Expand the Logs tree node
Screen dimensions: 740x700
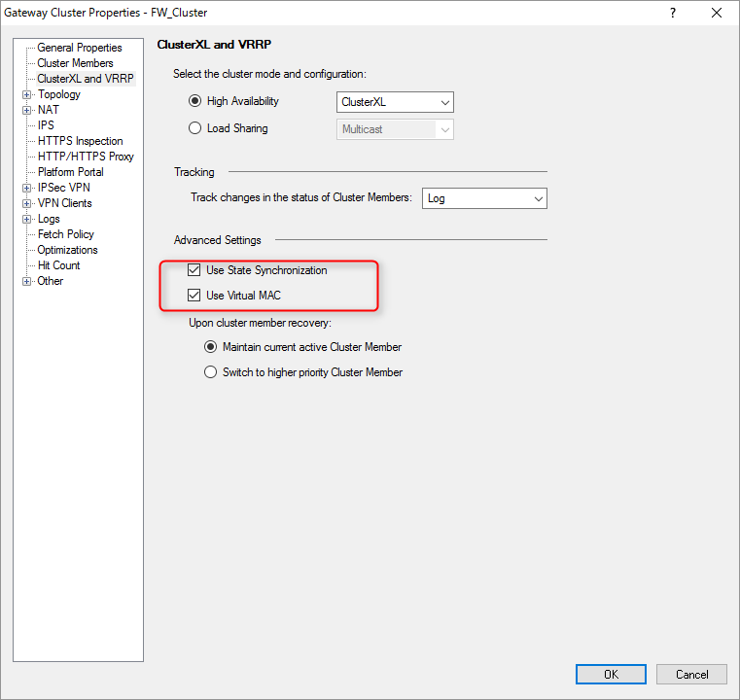(x=27, y=220)
